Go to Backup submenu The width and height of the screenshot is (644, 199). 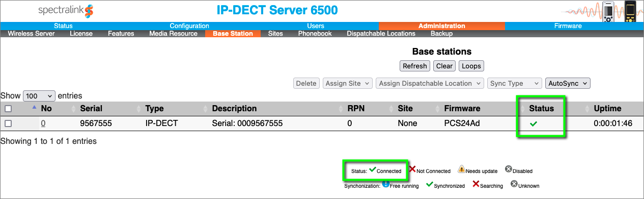[441, 34]
